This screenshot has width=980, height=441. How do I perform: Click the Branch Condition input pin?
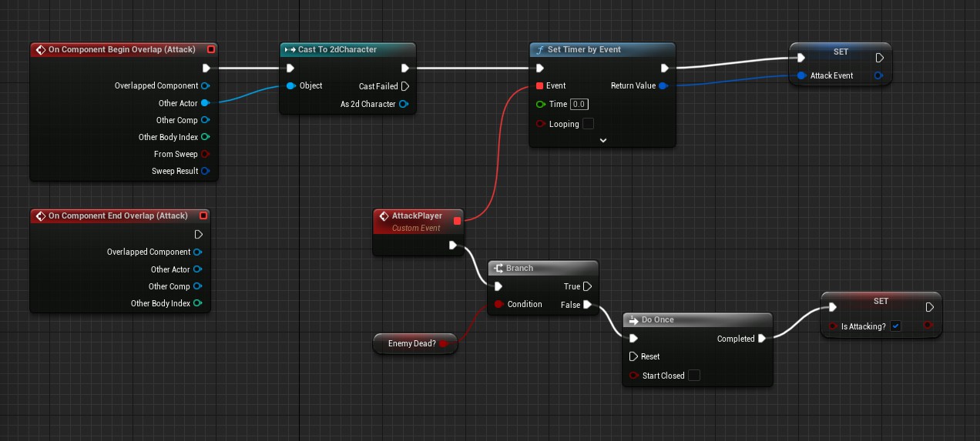498,304
